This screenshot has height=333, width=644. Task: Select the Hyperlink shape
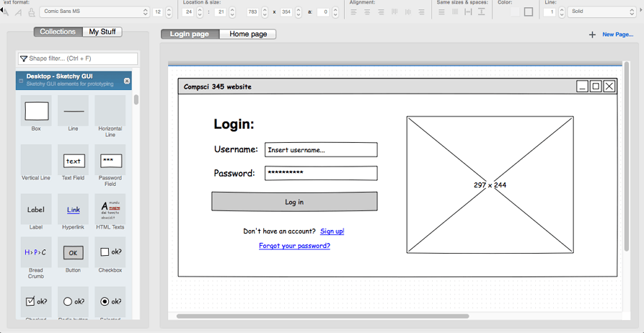(x=74, y=209)
